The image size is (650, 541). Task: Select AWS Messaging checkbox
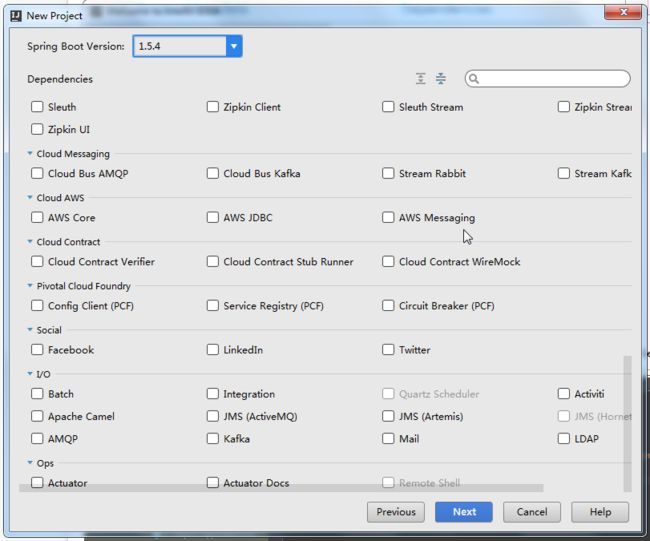(x=388, y=217)
